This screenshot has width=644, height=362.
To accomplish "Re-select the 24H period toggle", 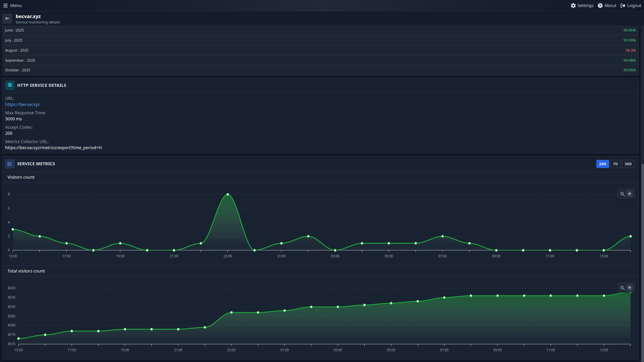I will tap(602, 164).
